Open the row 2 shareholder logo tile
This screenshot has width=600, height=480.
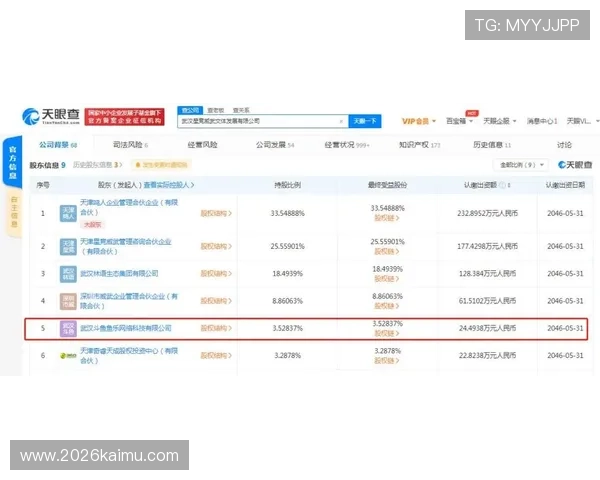point(68,247)
